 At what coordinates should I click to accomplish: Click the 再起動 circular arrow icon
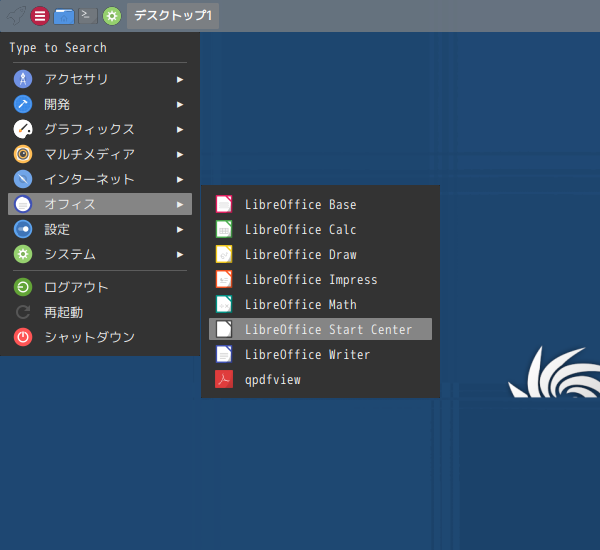click(23, 312)
